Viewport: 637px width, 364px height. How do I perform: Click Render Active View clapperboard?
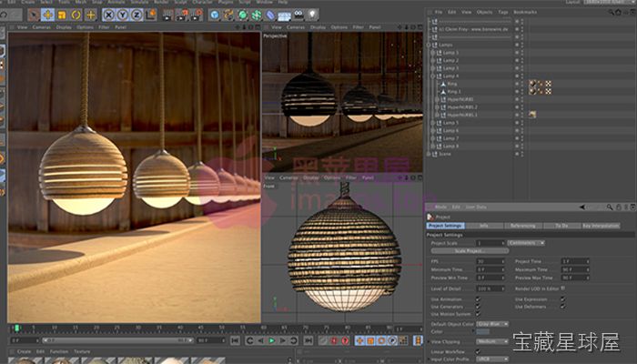pos(167,15)
